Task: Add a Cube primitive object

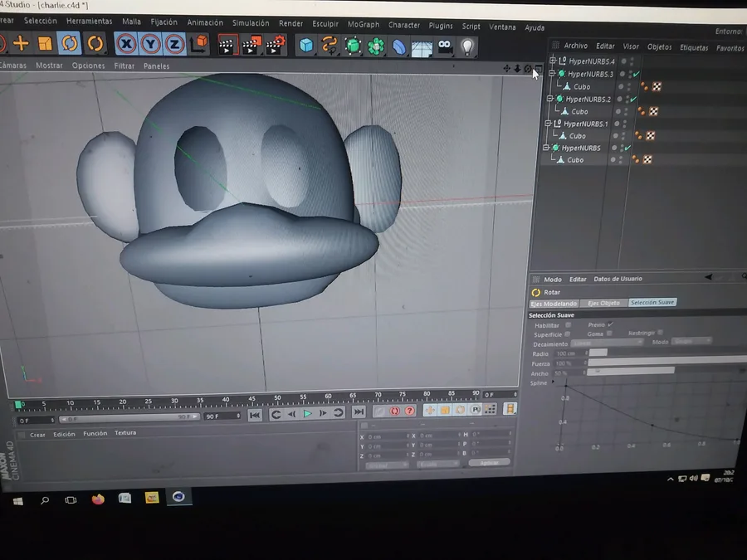Action: pos(305,46)
